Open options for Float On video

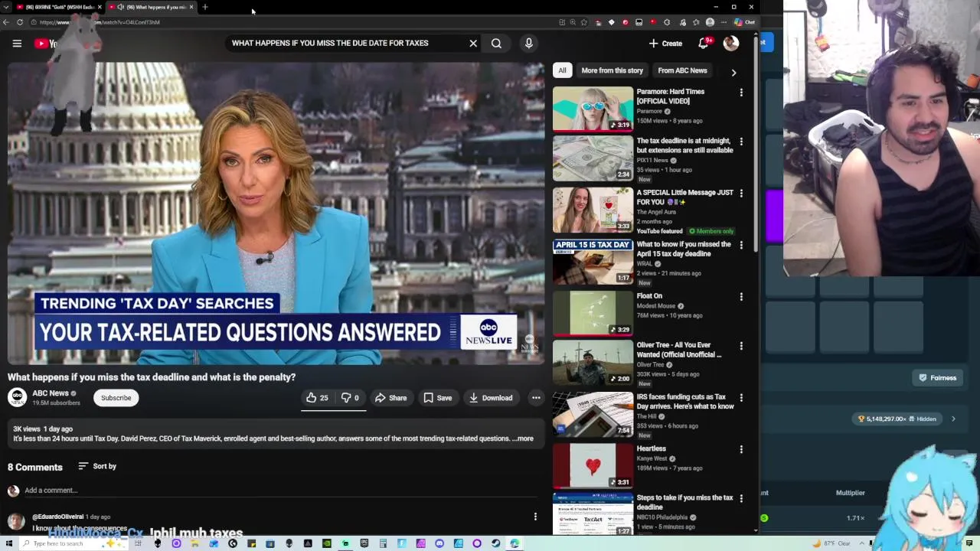[x=741, y=296]
